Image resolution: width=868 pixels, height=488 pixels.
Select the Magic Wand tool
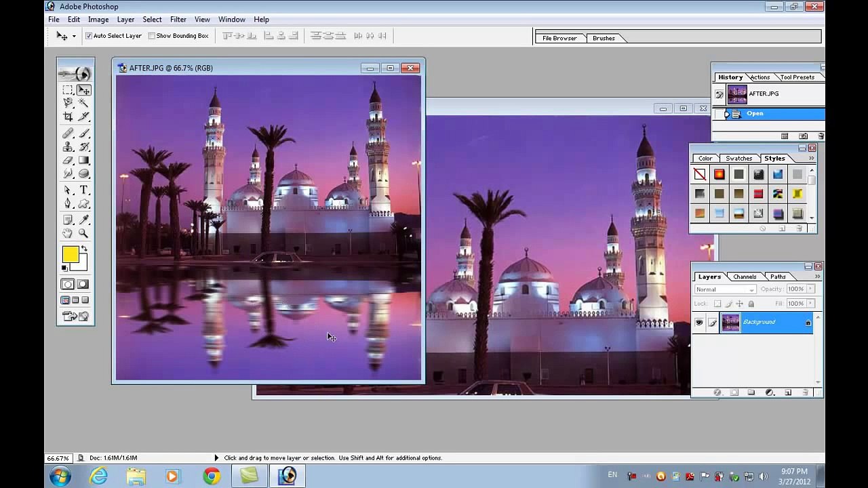pos(83,102)
